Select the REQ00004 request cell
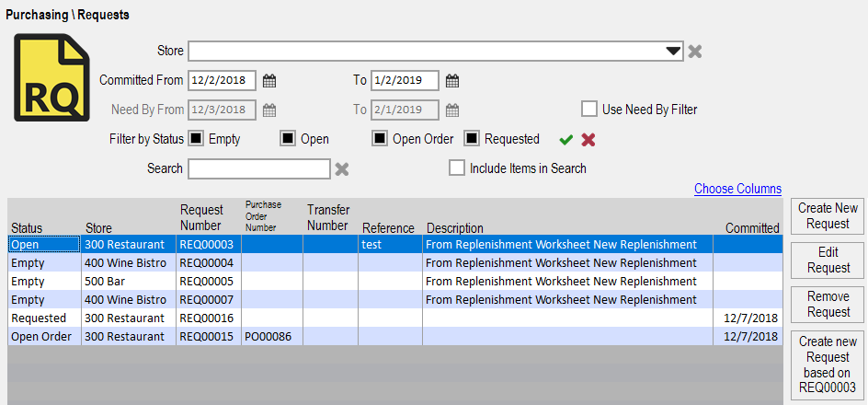Image resolution: width=868 pixels, height=405 pixels. 209,262
